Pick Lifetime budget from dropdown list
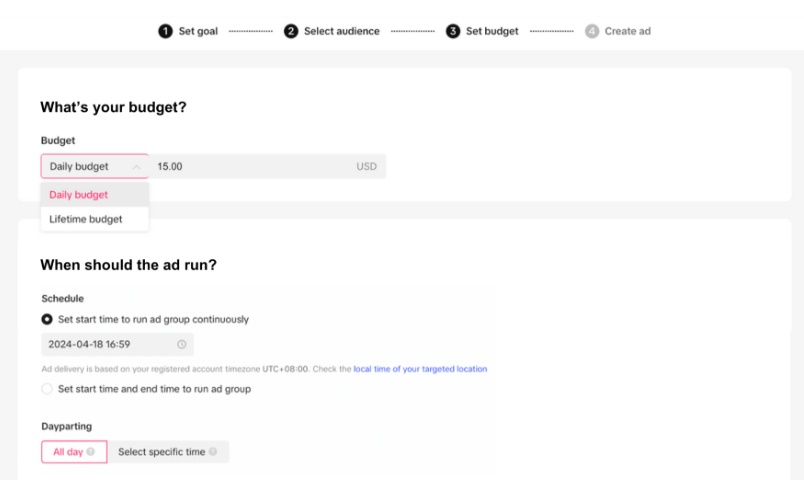Image resolution: width=804 pixels, height=480 pixels. (86, 219)
